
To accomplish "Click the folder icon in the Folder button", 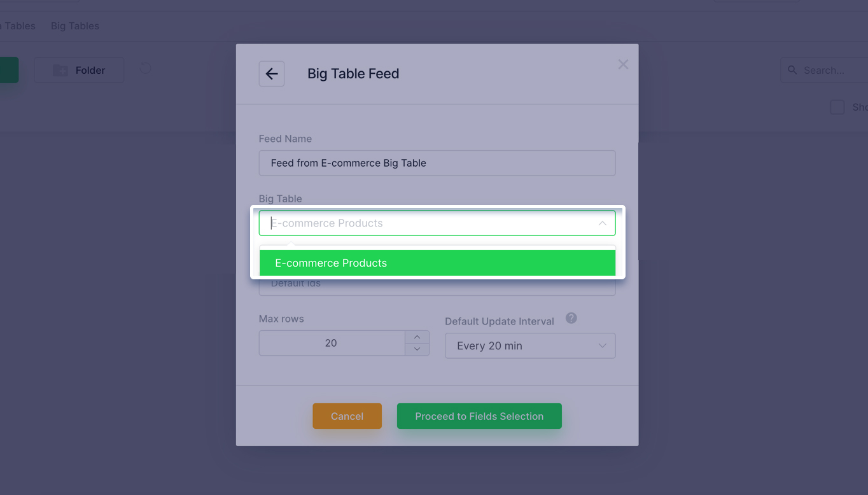I will [x=60, y=70].
